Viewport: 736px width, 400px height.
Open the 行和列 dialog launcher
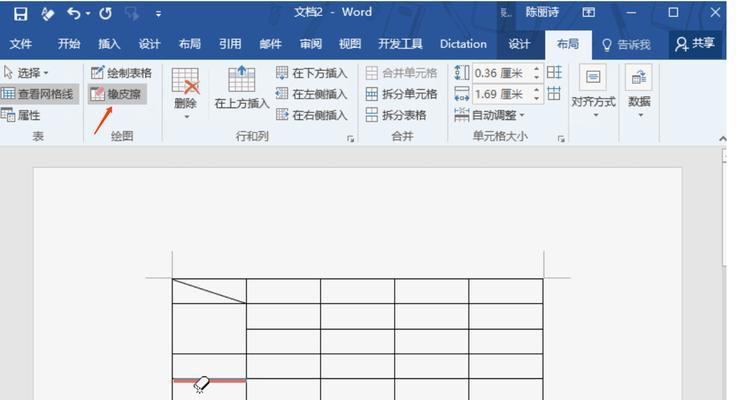click(350, 138)
